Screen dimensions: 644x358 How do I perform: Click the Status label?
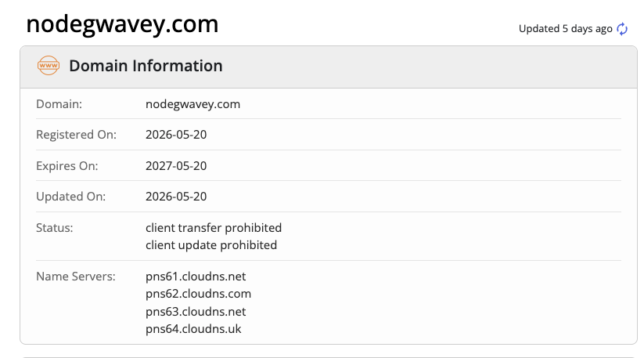point(55,228)
